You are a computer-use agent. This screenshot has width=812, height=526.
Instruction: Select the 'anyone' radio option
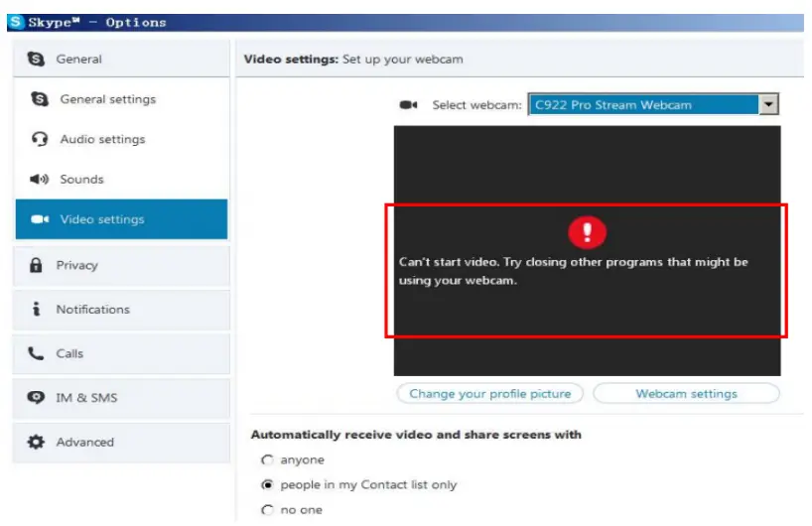(x=267, y=460)
